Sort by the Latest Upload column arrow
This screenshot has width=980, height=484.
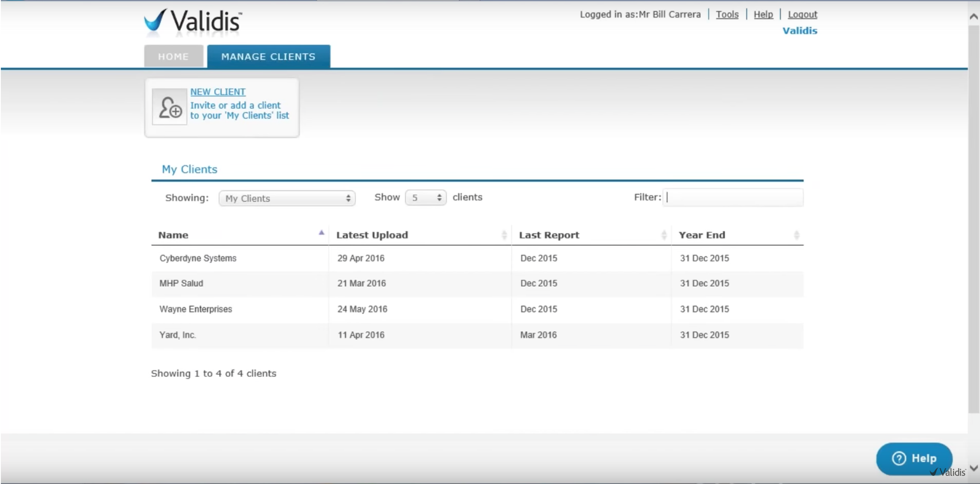coord(505,235)
